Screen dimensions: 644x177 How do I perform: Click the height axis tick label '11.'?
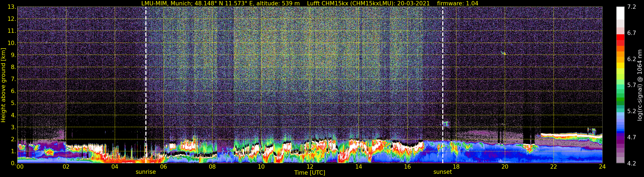pyautogui.click(x=12, y=31)
